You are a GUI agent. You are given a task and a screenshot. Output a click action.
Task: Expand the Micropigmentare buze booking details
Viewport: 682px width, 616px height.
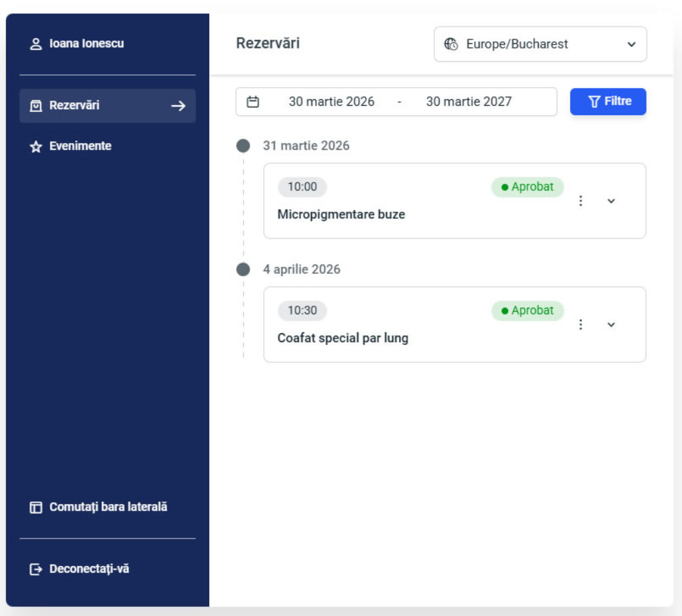(x=611, y=201)
